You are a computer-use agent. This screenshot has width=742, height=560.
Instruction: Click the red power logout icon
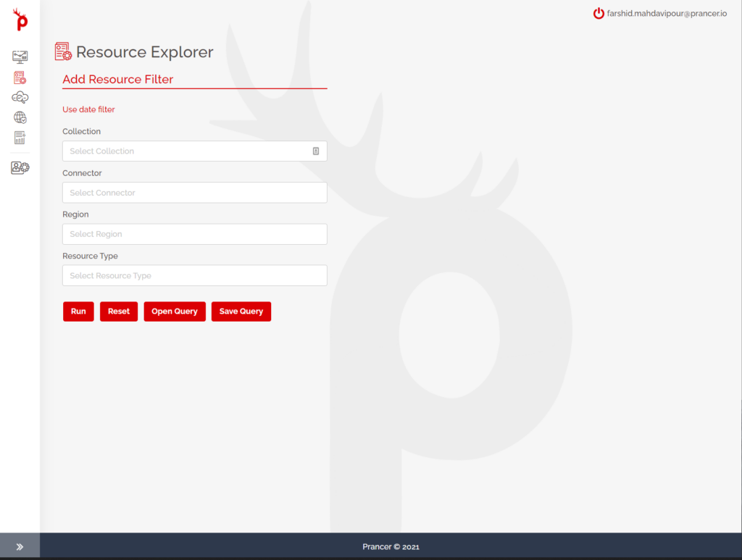click(599, 13)
